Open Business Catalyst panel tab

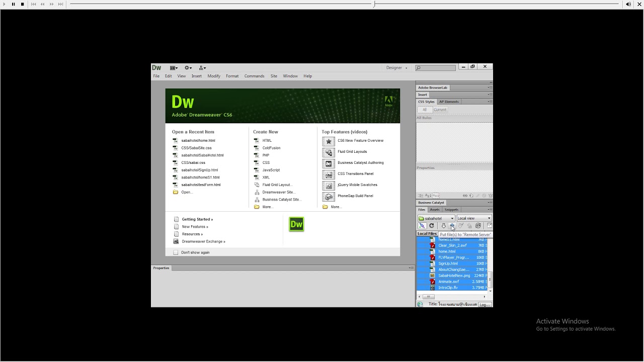pos(431,203)
